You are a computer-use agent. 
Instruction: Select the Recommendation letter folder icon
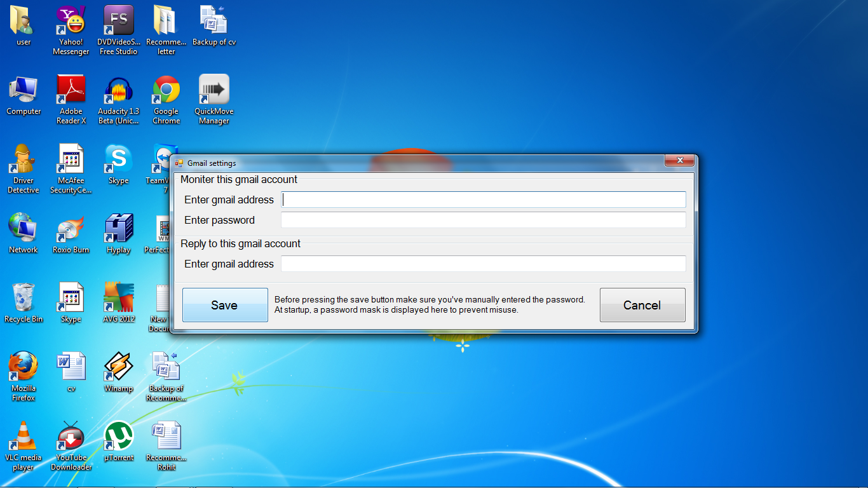(x=166, y=30)
